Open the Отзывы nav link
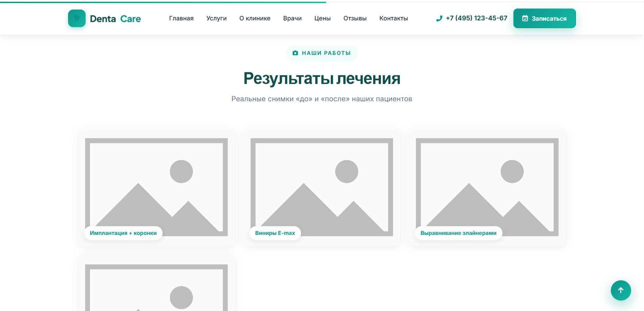This screenshot has width=644, height=311. tap(355, 18)
